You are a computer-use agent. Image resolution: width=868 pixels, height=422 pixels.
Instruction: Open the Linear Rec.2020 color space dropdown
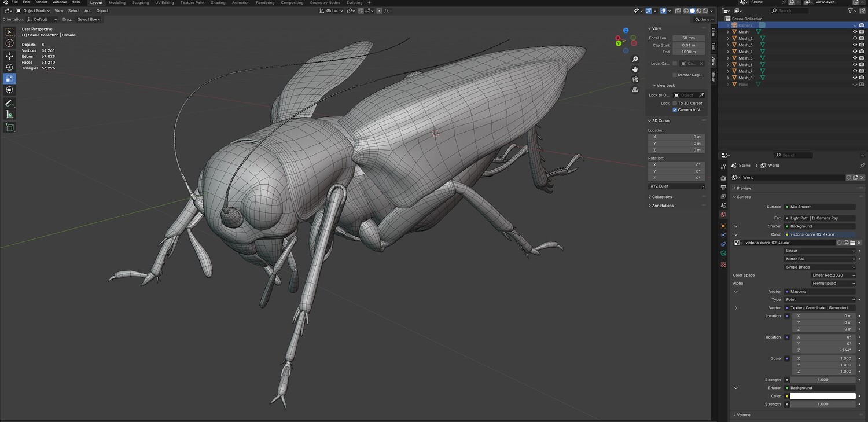(833, 275)
